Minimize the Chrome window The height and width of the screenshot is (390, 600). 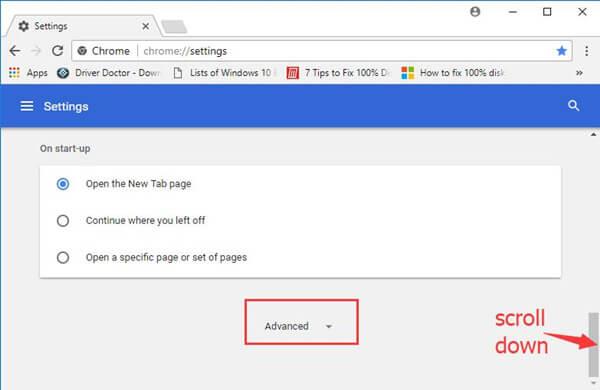[x=512, y=12]
